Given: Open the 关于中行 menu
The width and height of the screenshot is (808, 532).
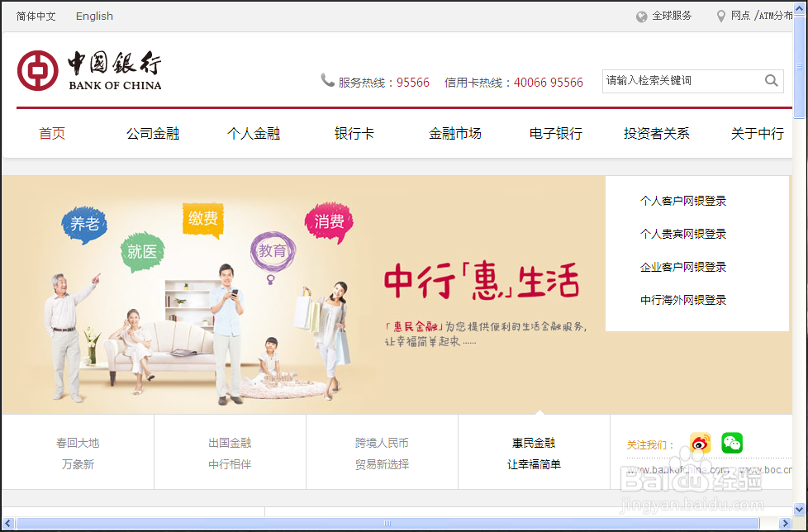Looking at the screenshot, I should pos(758,134).
